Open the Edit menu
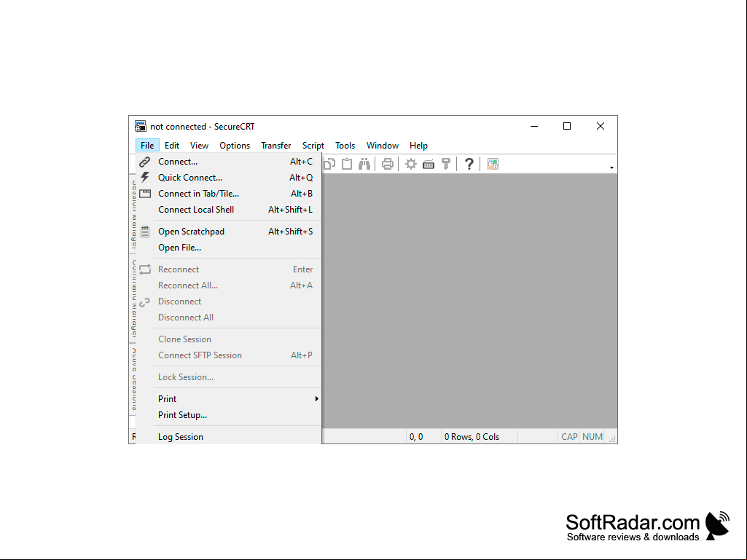The height and width of the screenshot is (560, 747). (x=172, y=146)
